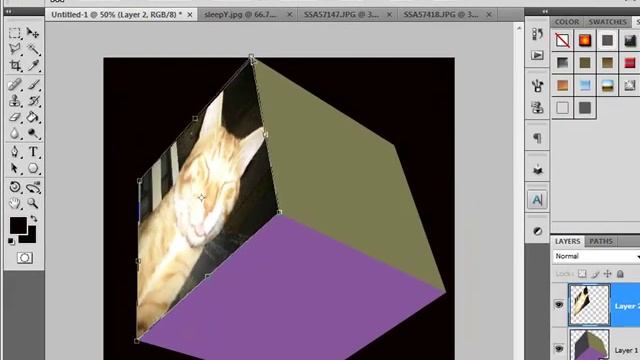Select the Hand tool
This screenshot has width=640, height=360.
(x=15, y=203)
